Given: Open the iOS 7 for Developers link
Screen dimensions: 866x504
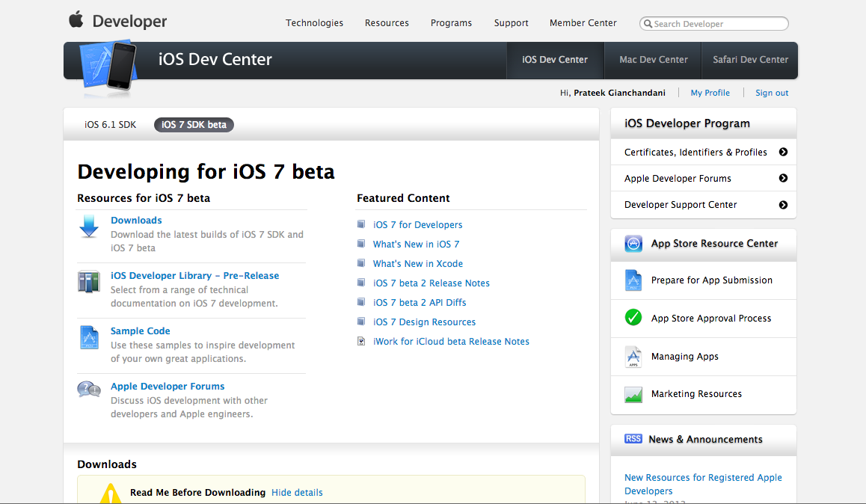Looking at the screenshot, I should [417, 224].
